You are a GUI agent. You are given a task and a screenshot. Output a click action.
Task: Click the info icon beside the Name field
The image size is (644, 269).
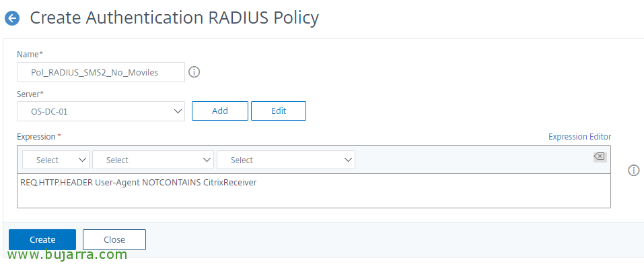[x=194, y=72]
